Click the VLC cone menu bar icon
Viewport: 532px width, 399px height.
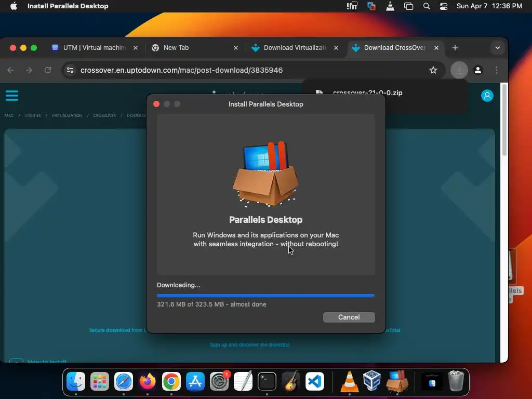tap(390, 6)
